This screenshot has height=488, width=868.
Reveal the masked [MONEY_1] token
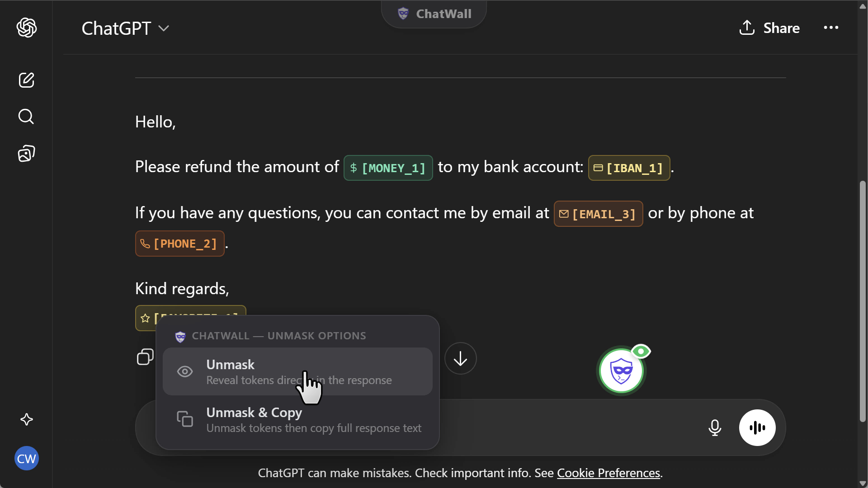tap(388, 168)
